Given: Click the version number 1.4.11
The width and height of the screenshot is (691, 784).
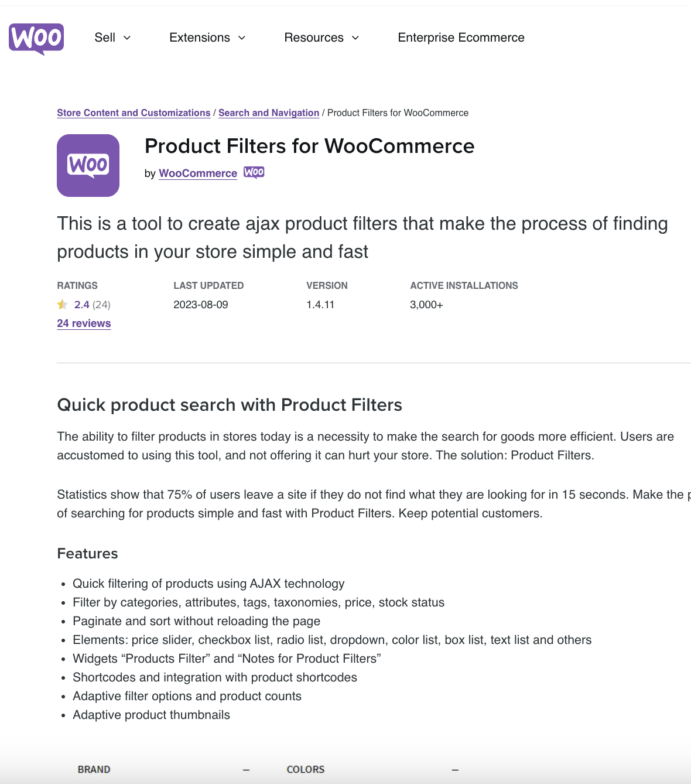Looking at the screenshot, I should click(x=320, y=304).
